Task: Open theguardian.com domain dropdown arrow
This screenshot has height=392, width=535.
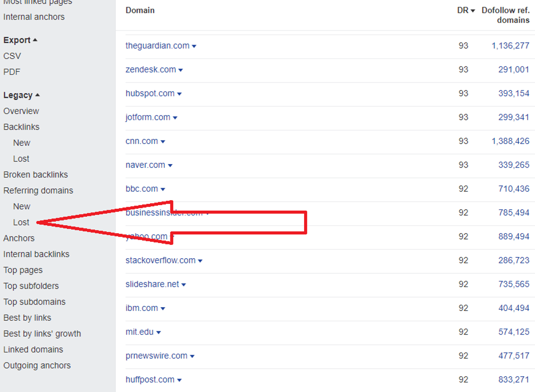Action: coord(194,46)
